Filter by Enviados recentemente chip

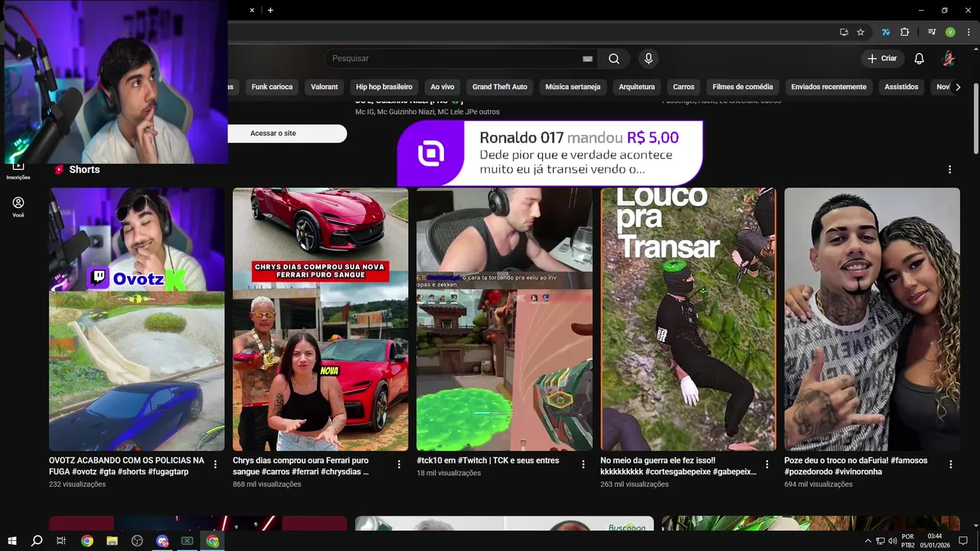pos(828,87)
